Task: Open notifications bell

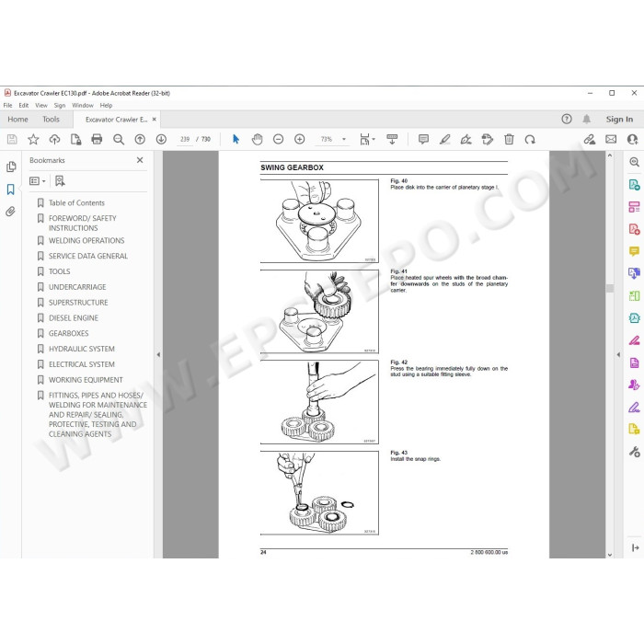Action: pyautogui.click(x=587, y=119)
